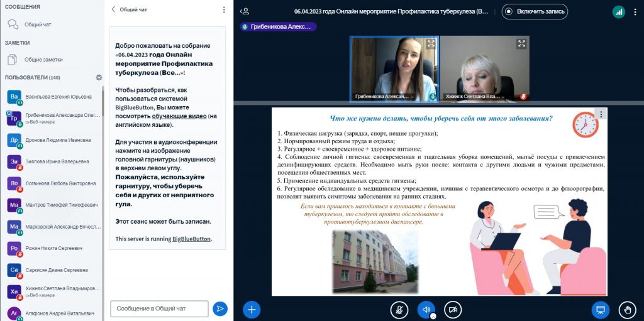
Task: Open presentation options three dots
Action: tap(601, 114)
